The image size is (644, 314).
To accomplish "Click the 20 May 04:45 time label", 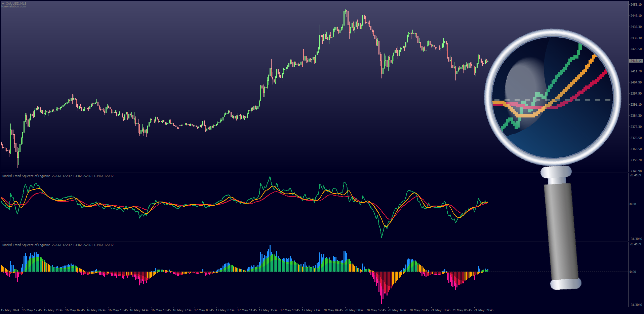I will [333, 310].
